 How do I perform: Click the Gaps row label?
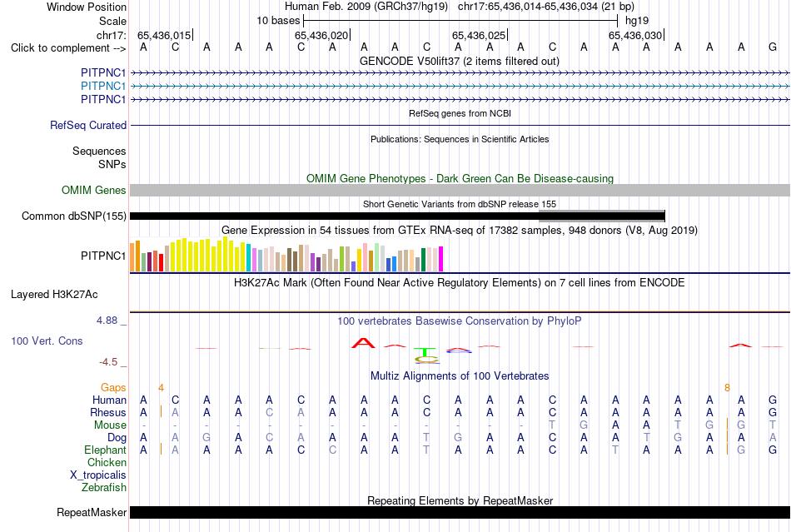[x=113, y=387]
